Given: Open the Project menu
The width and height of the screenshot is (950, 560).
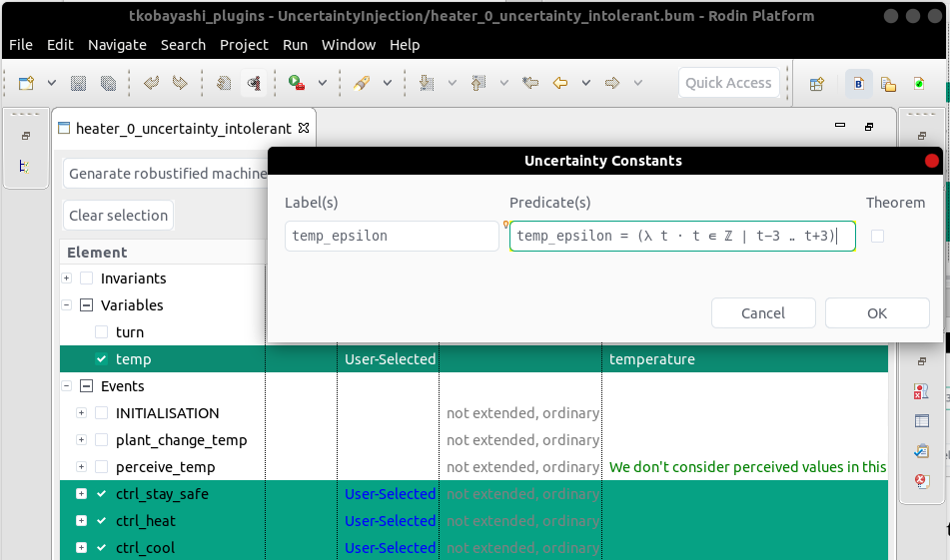Looking at the screenshot, I should click(244, 45).
